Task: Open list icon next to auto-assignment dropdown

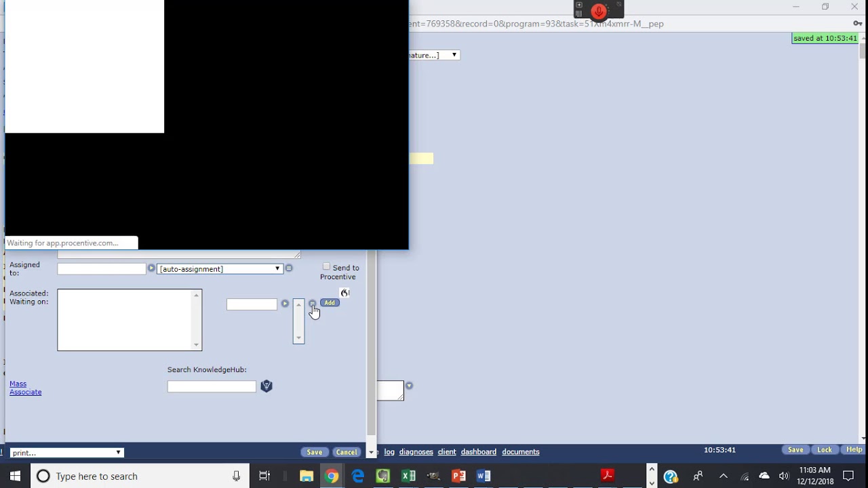Action: point(289,268)
